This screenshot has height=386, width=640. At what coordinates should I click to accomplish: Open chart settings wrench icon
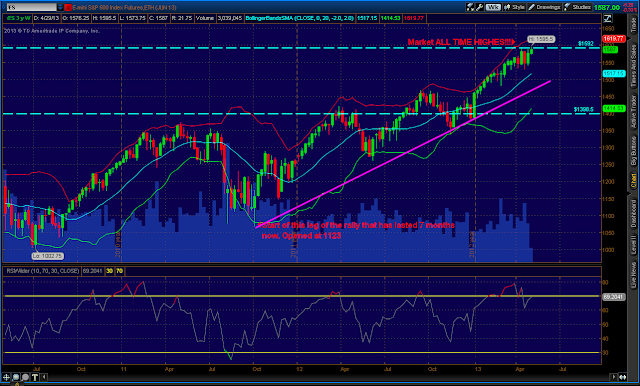pos(479,7)
